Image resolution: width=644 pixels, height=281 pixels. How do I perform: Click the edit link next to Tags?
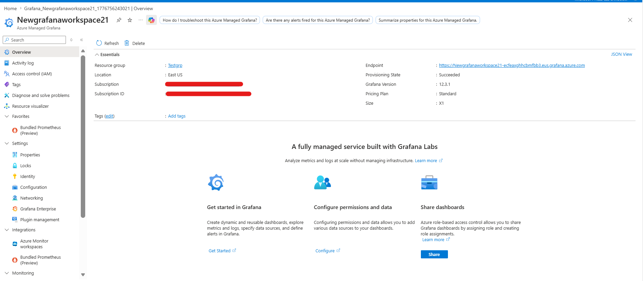[110, 116]
